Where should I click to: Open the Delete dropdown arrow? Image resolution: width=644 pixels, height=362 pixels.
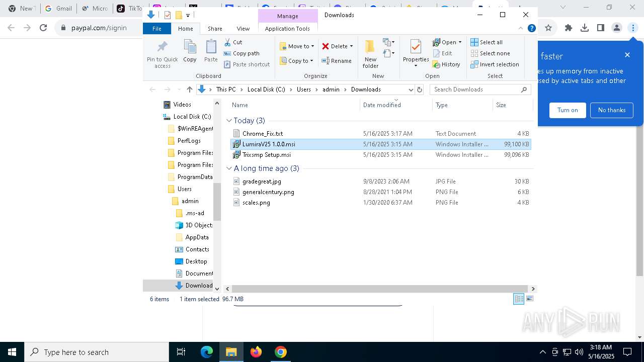point(351,46)
